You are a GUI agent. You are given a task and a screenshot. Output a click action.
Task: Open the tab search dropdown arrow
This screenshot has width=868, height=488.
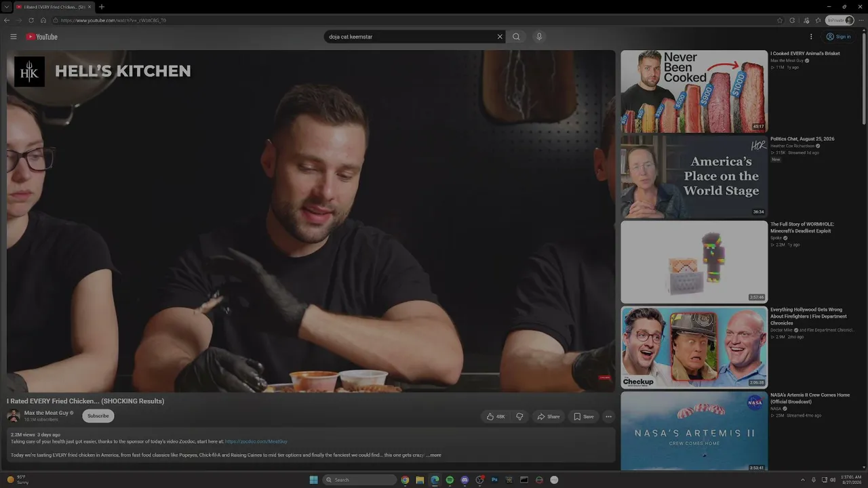point(5,7)
